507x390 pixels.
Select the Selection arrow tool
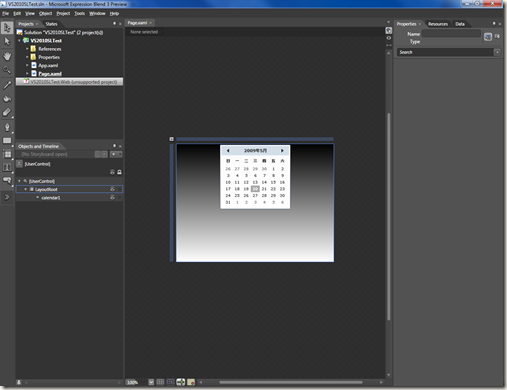point(7,28)
